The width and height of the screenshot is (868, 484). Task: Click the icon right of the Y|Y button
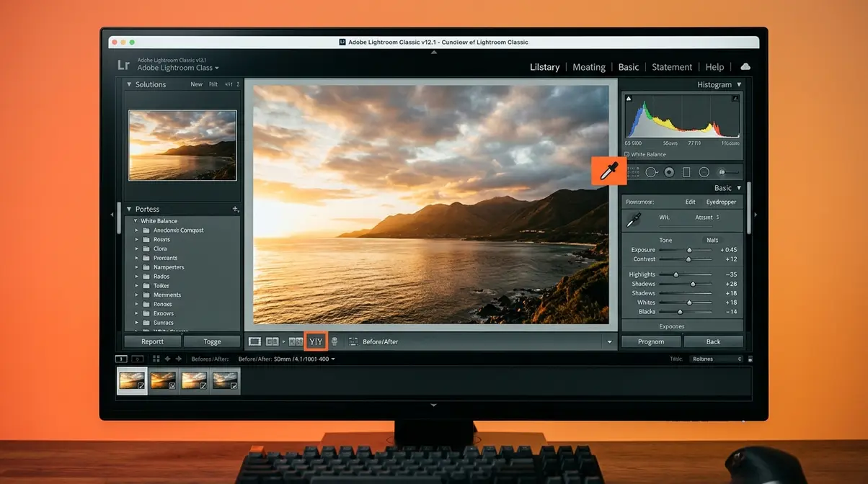click(x=334, y=341)
